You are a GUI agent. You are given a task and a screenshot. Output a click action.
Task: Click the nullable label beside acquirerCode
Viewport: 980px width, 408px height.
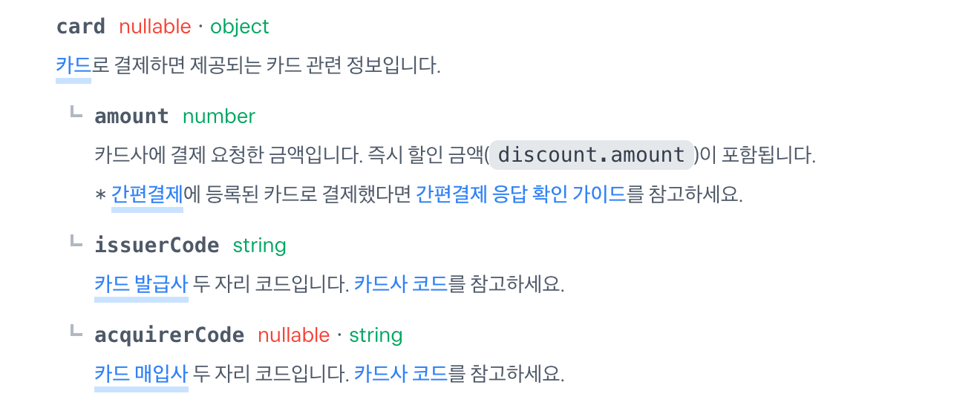[294, 335]
